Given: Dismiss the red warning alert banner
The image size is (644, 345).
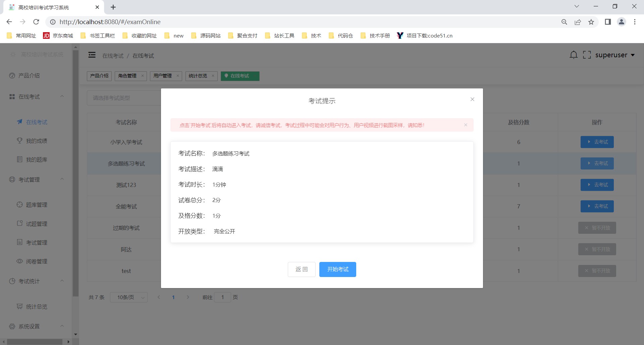Looking at the screenshot, I should tap(466, 125).
